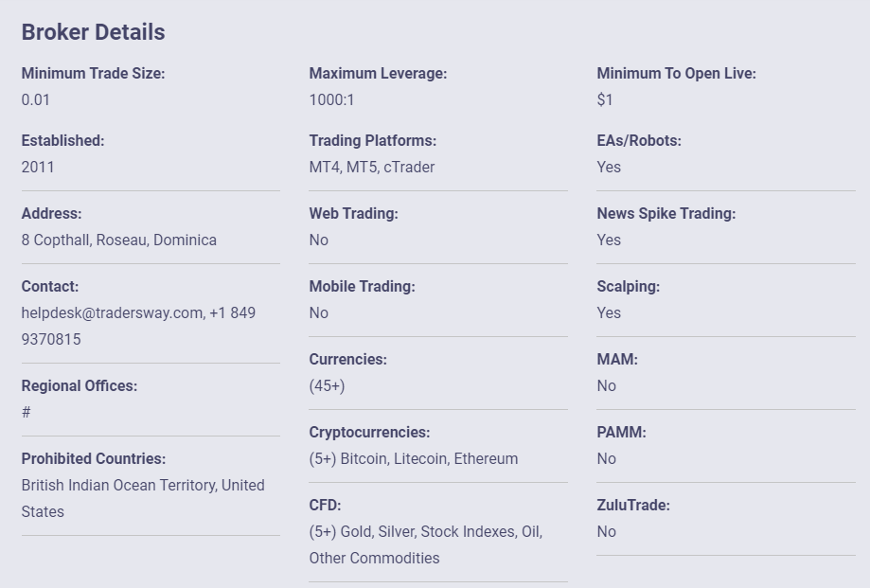This screenshot has height=588, width=870.
Task: Click the Currencies (45+) value
Action: click(327, 386)
